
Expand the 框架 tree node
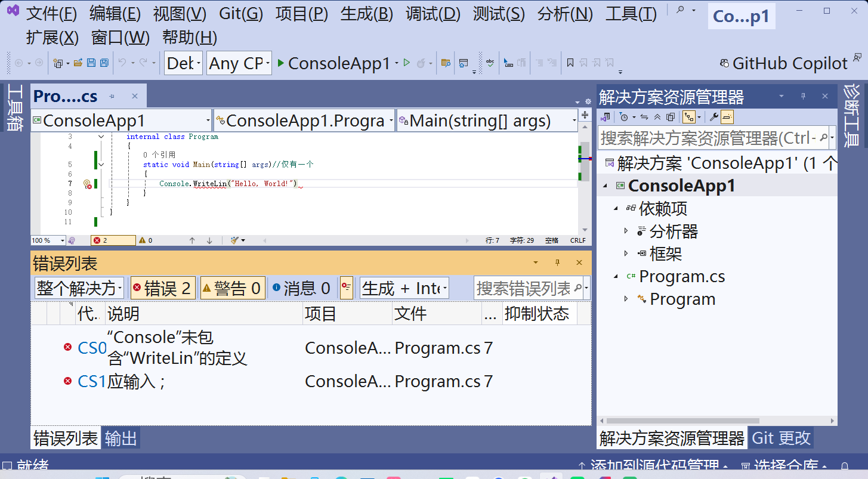(626, 254)
